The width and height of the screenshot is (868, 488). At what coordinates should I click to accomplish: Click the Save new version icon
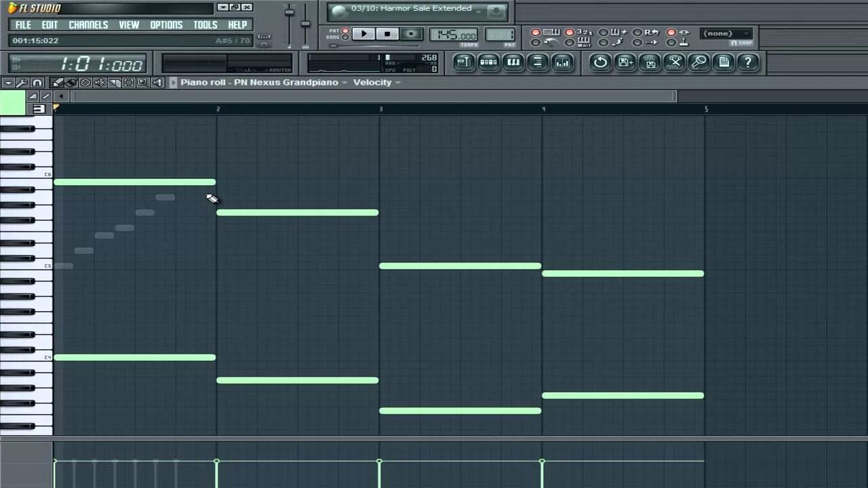pos(625,62)
